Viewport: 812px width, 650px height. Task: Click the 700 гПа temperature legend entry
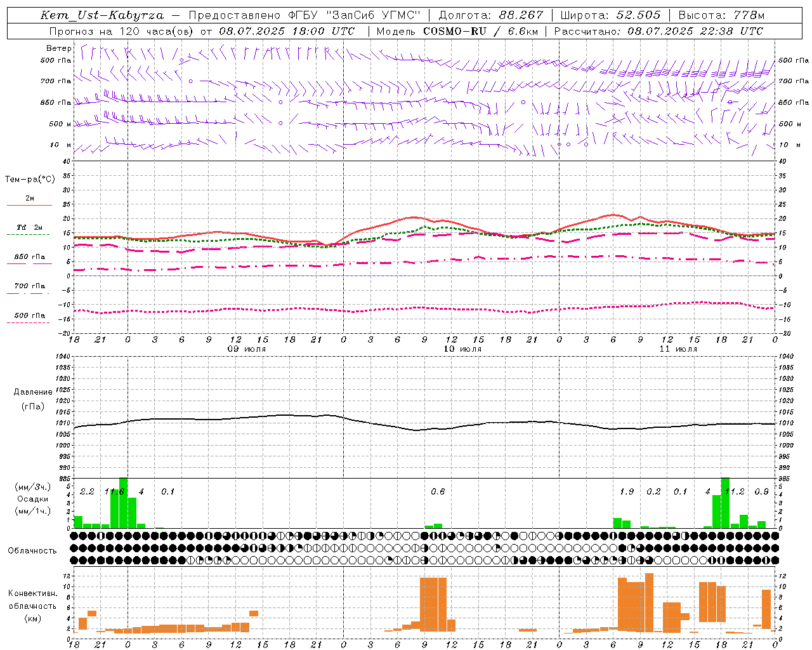[x=30, y=286]
